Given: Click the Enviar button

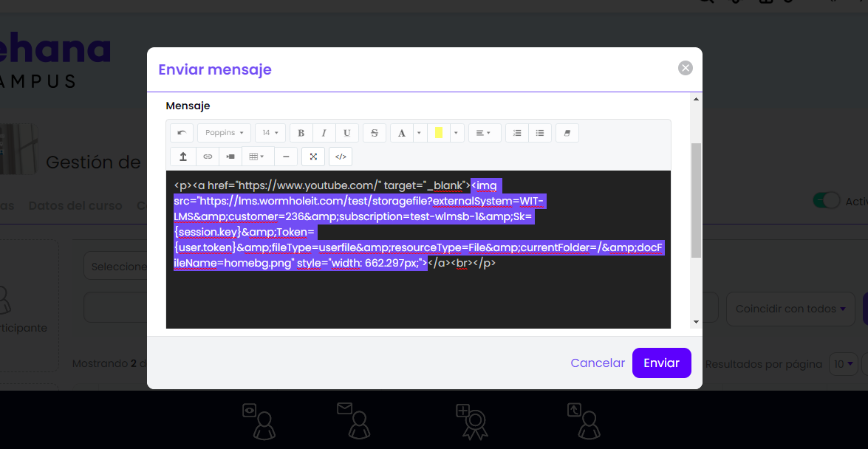Looking at the screenshot, I should [x=661, y=363].
